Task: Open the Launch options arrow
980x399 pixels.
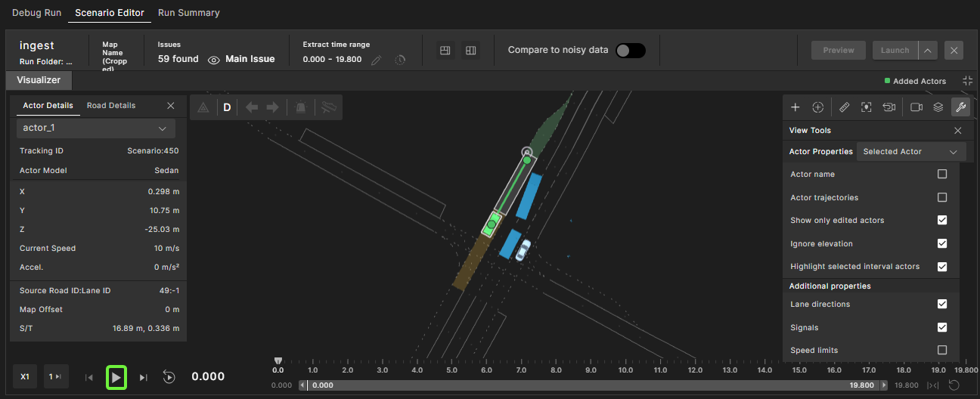Action: pyautogui.click(x=928, y=51)
